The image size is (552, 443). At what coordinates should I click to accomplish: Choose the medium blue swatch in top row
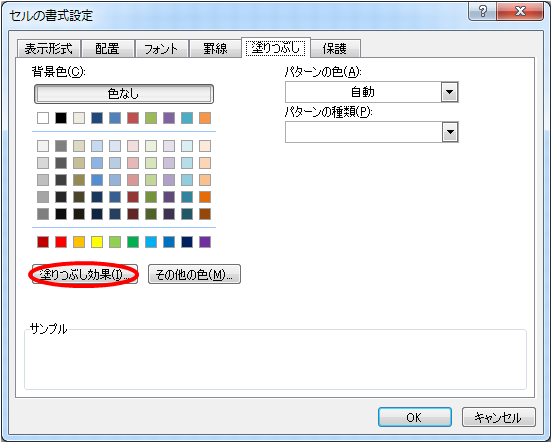(x=115, y=118)
